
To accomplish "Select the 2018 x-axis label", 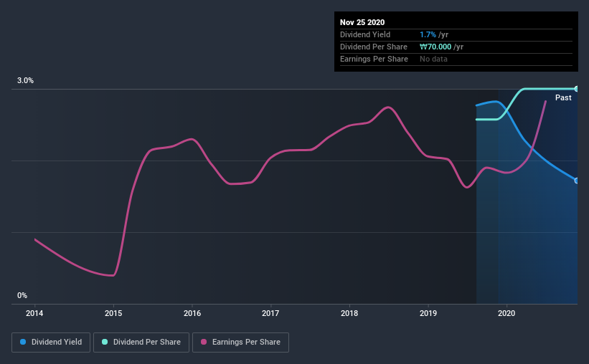I will click(x=349, y=313).
